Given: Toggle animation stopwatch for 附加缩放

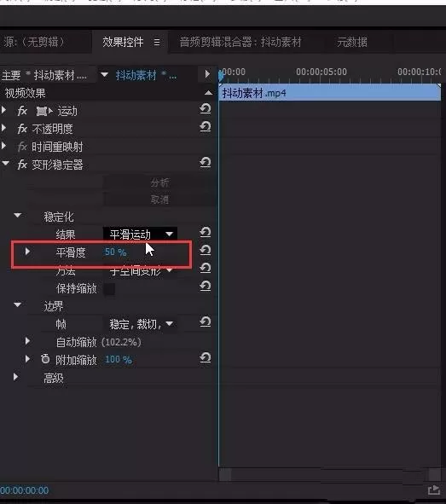Looking at the screenshot, I should 45,359.
